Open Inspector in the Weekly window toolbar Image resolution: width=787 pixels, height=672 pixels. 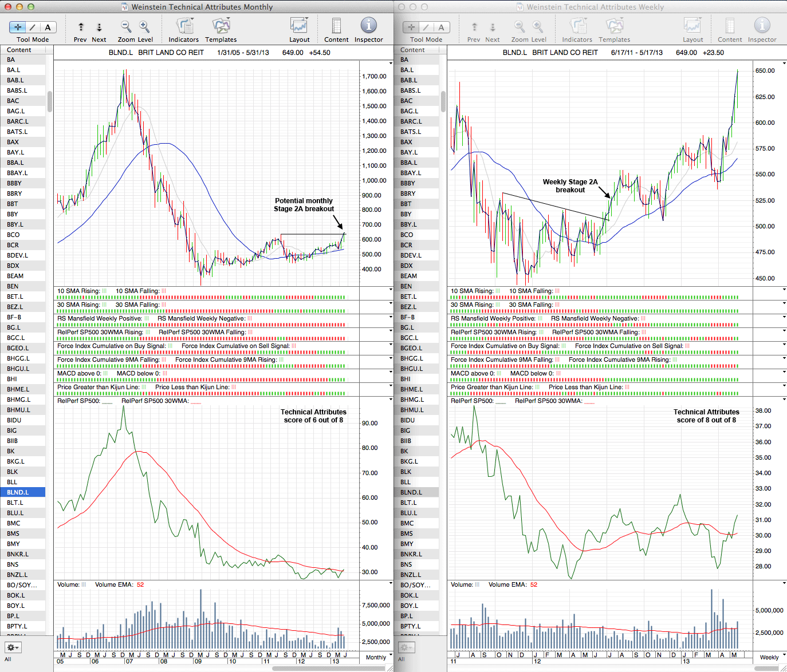coord(762,25)
